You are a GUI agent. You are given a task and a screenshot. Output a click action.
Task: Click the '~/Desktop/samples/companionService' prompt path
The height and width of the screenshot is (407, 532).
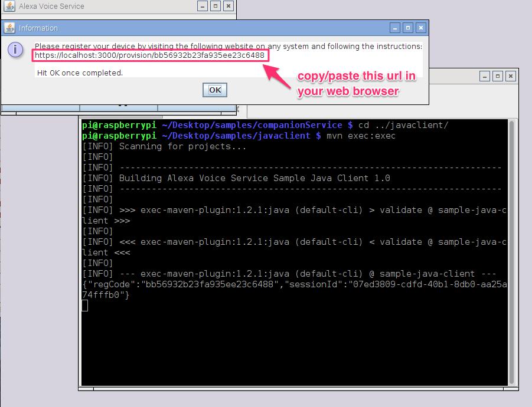[x=252, y=125]
